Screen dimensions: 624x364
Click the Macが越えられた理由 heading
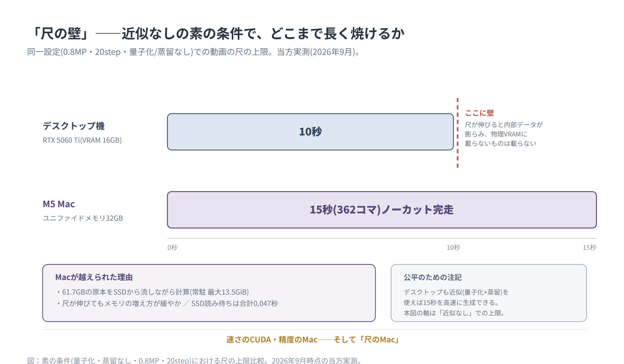point(94,277)
